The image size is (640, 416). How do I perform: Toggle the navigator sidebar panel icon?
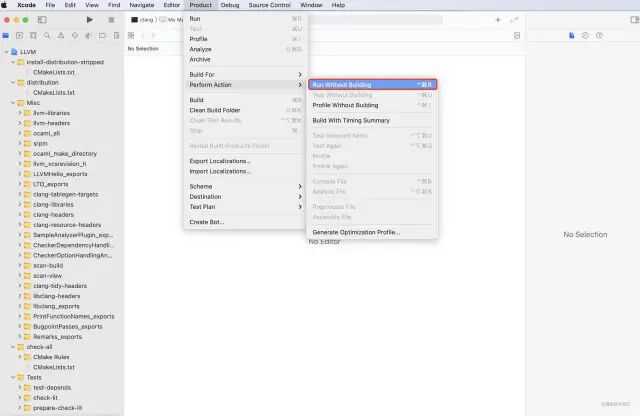(x=42, y=20)
